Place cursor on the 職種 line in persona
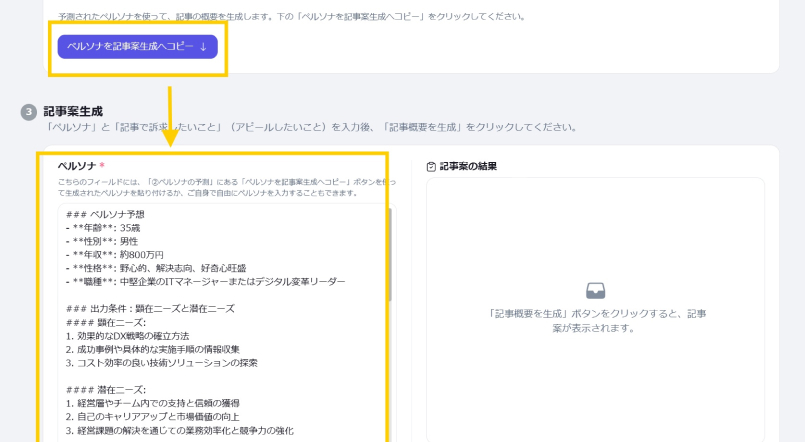 (x=200, y=284)
